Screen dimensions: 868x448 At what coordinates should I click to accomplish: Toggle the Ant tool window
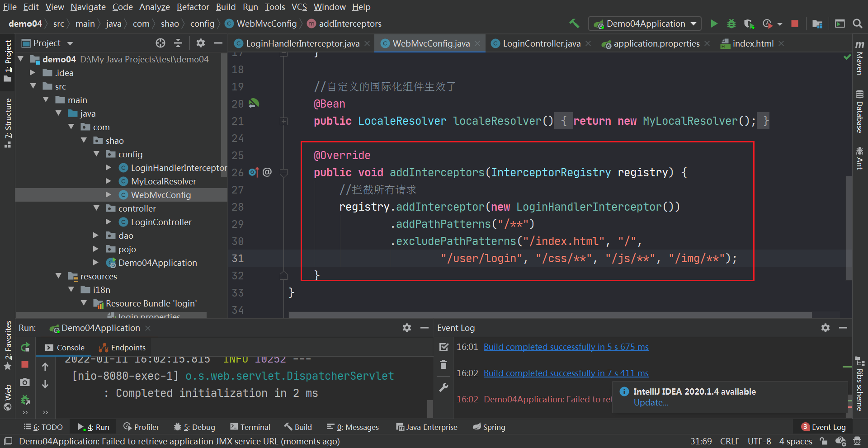pos(859,158)
